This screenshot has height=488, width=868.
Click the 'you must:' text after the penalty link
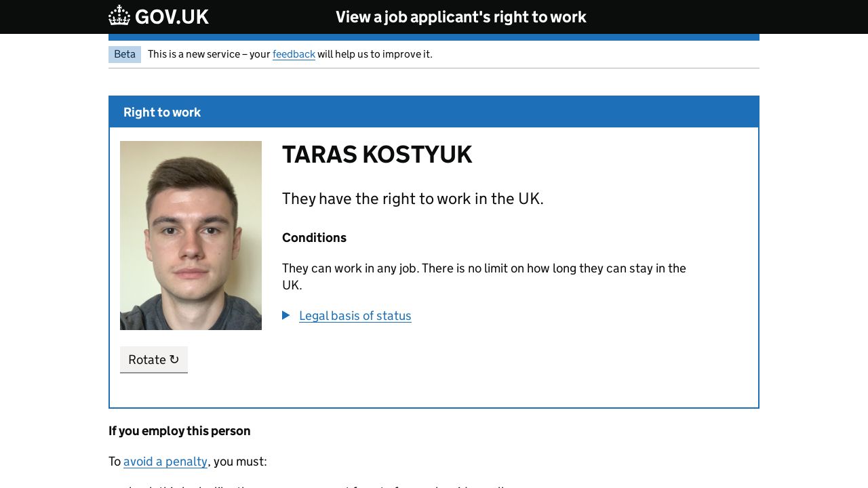coord(239,462)
